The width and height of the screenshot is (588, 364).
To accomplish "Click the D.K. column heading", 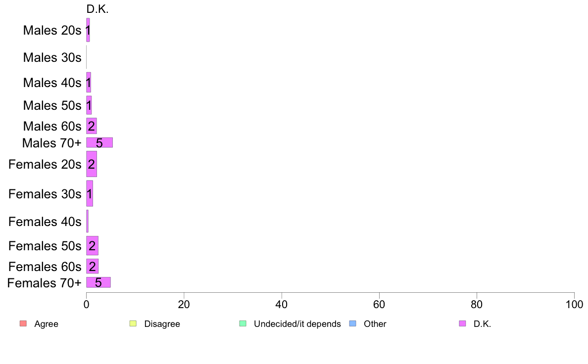I will (98, 9).
